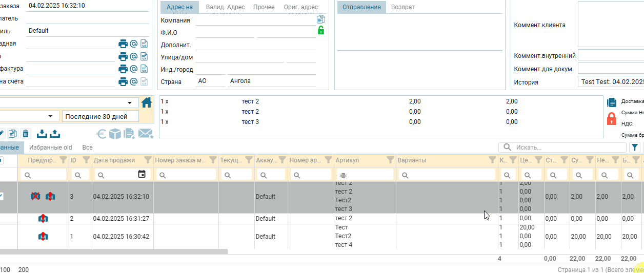Toggle checkbox of selected order row 3
Screen dimensions: 644x273
point(1,196)
